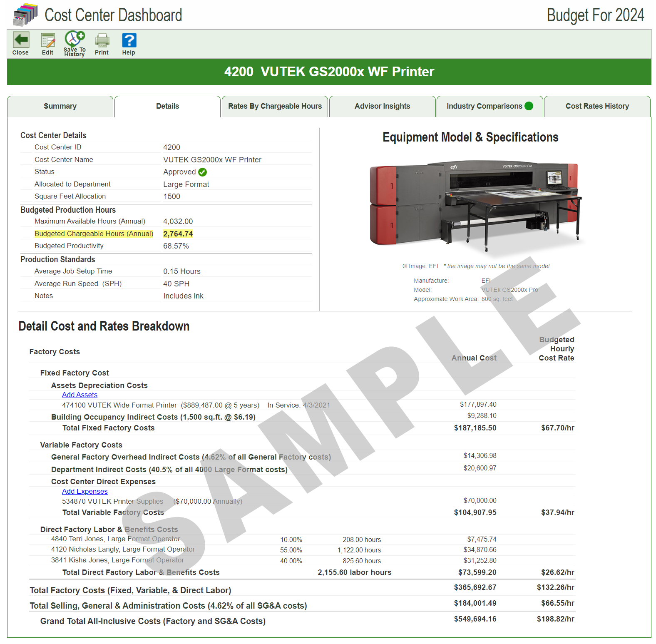Go to the Advisor Insights tab
The width and height of the screenshot is (656, 644).
383,107
